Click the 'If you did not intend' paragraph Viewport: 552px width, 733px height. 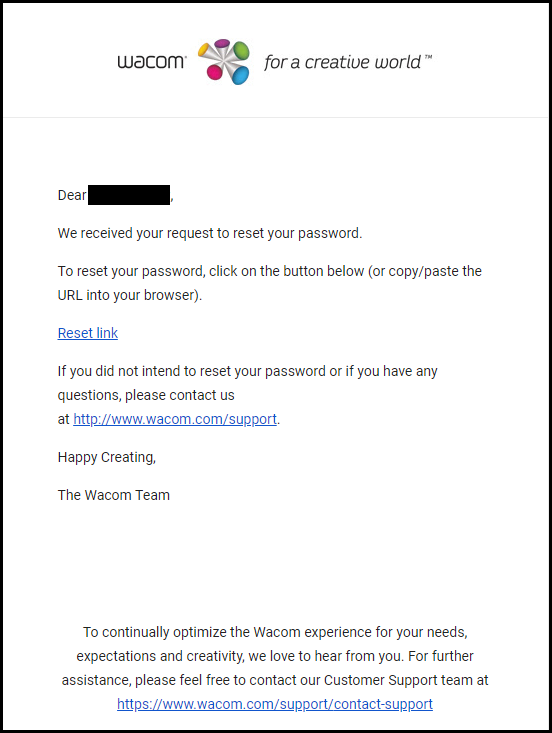click(x=248, y=395)
